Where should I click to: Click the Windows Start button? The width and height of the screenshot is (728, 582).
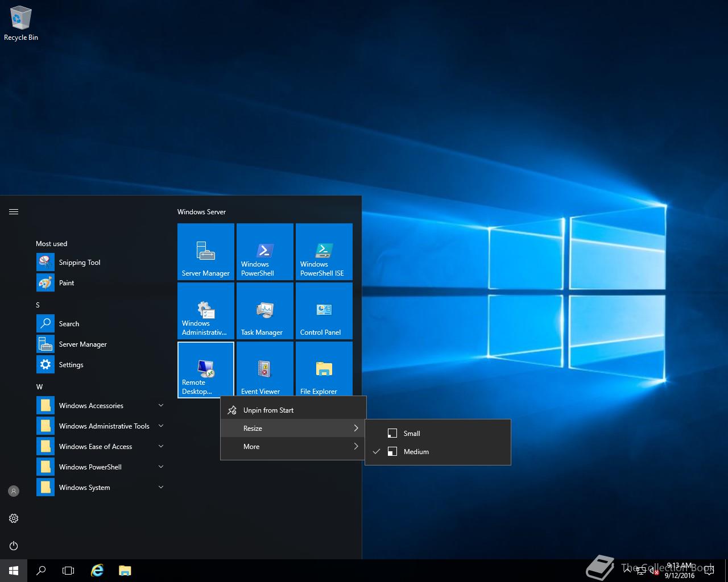click(x=14, y=571)
